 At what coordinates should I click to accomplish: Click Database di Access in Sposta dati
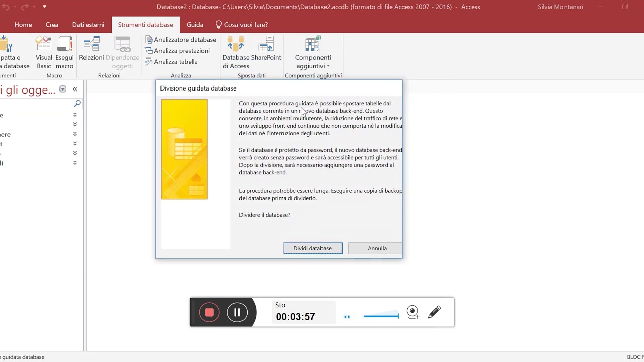click(236, 53)
